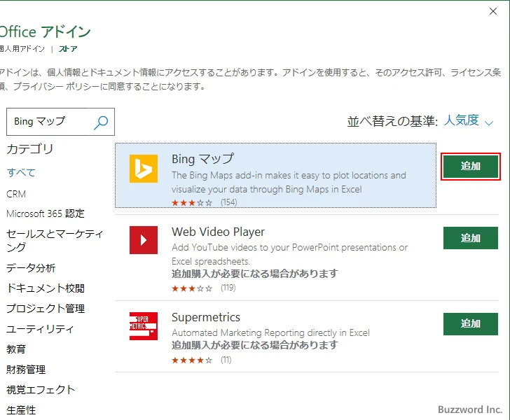Open the Bing マップ title link
This screenshot has width=510, height=420.
point(202,159)
